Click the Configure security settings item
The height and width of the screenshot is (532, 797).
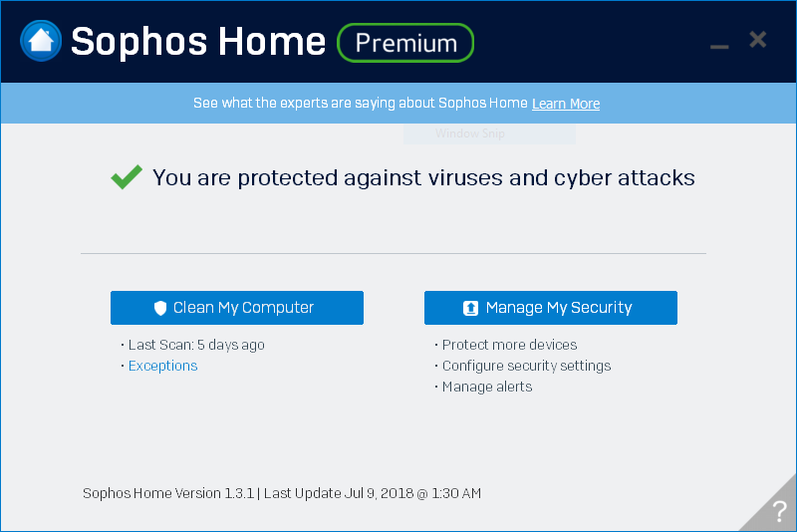pyautogui.click(x=526, y=366)
